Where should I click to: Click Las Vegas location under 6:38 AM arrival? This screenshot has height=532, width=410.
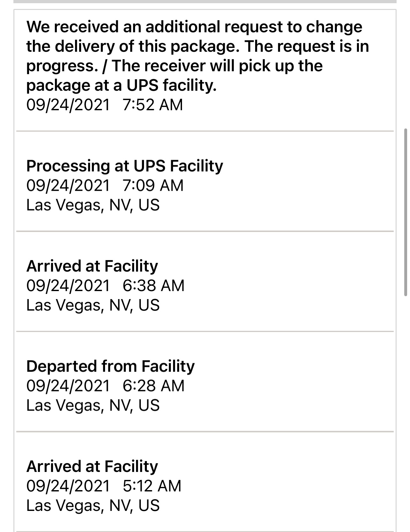point(93,305)
